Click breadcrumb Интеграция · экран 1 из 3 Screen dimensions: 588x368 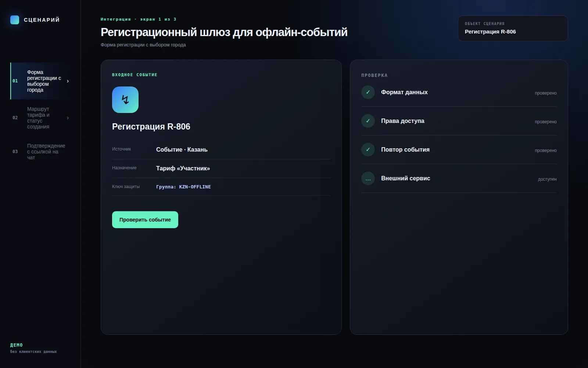[x=139, y=19]
